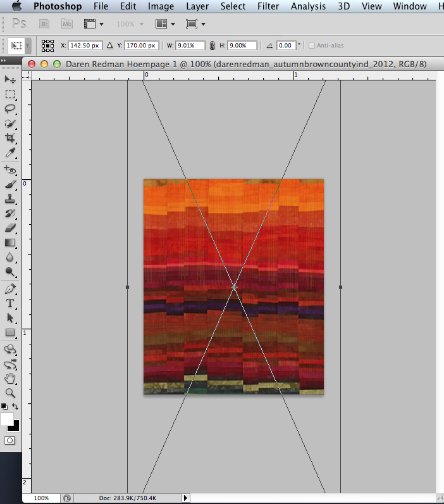Click the rotation angle field

(x=286, y=46)
